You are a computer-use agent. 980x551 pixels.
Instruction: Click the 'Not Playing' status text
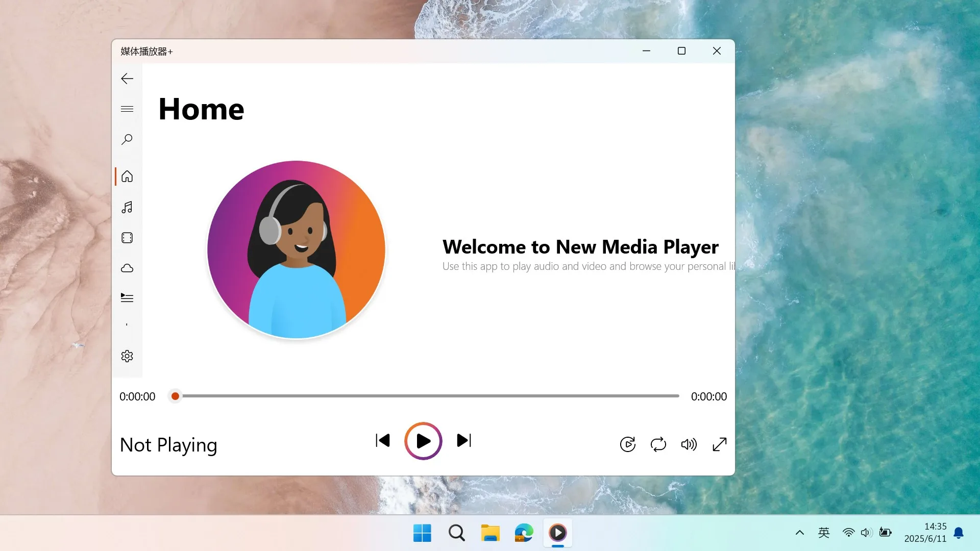(168, 445)
